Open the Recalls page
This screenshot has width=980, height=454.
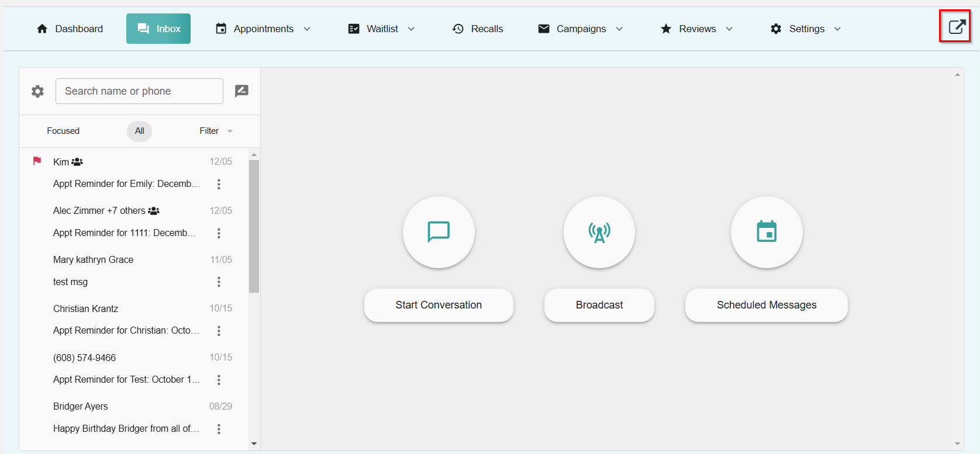click(478, 29)
